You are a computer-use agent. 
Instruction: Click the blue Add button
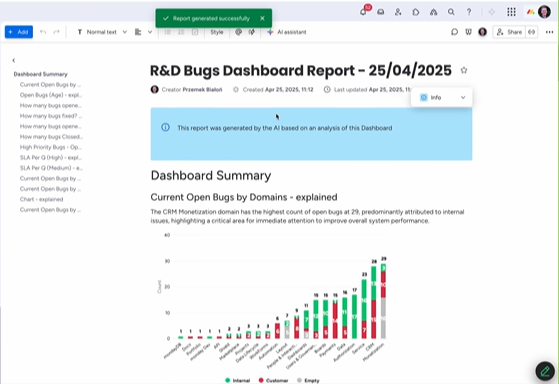pyautogui.click(x=19, y=32)
